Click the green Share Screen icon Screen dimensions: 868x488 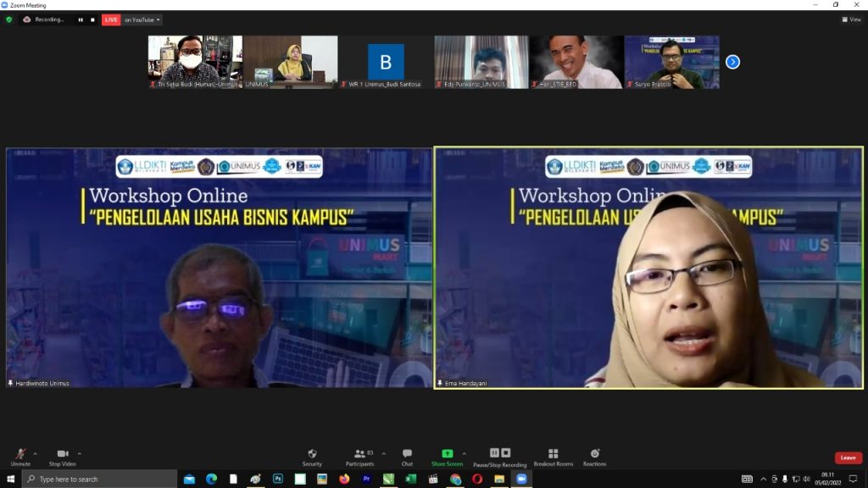pos(447,454)
